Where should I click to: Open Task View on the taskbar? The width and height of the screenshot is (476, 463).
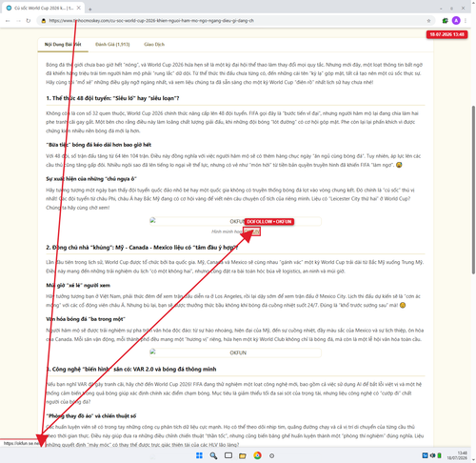click(228, 455)
